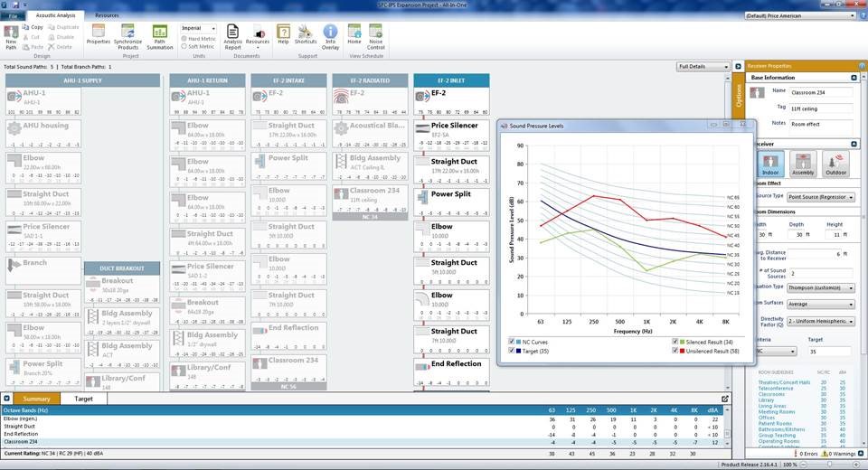Open the Analysis Report
This screenshot has width=868, height=470.
point(233,35)
